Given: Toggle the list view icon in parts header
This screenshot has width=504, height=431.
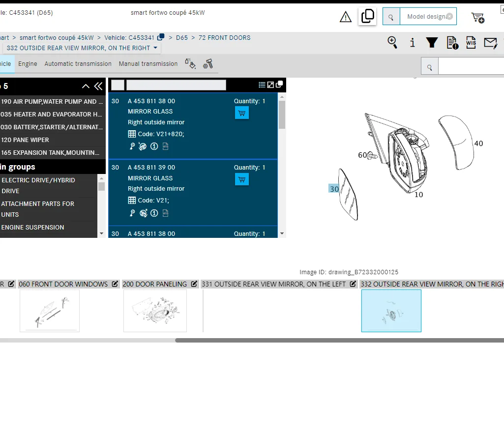Looking at the screenshot, I should pyautogui.click(x=262, y=85).
